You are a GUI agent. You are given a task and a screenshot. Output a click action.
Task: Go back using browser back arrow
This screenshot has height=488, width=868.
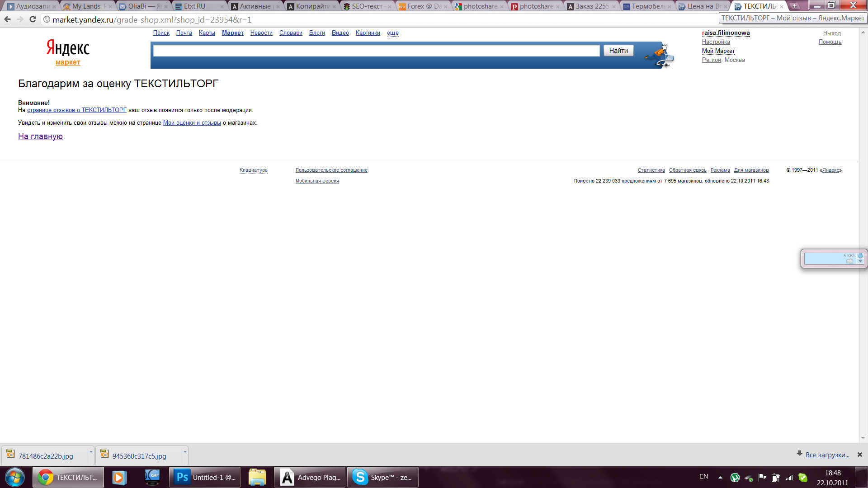[7, 19]
